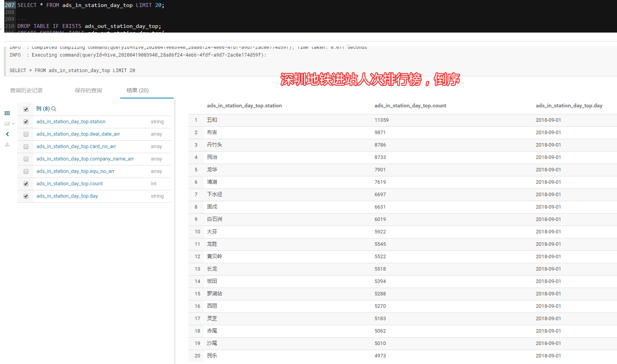Select station cell 西丽
The width and height of the screenshot is (617, 364).
click(212, 306)
